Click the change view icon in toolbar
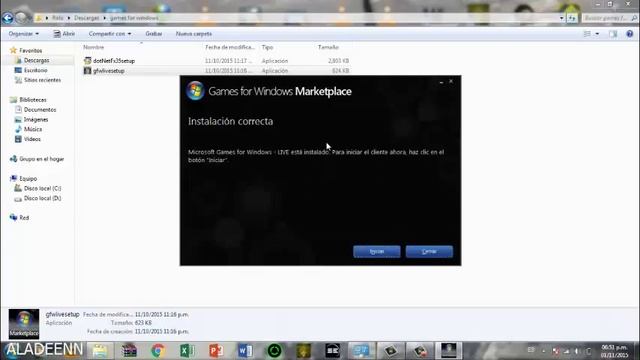Viewport: 640px width, 360px height. 587,34
